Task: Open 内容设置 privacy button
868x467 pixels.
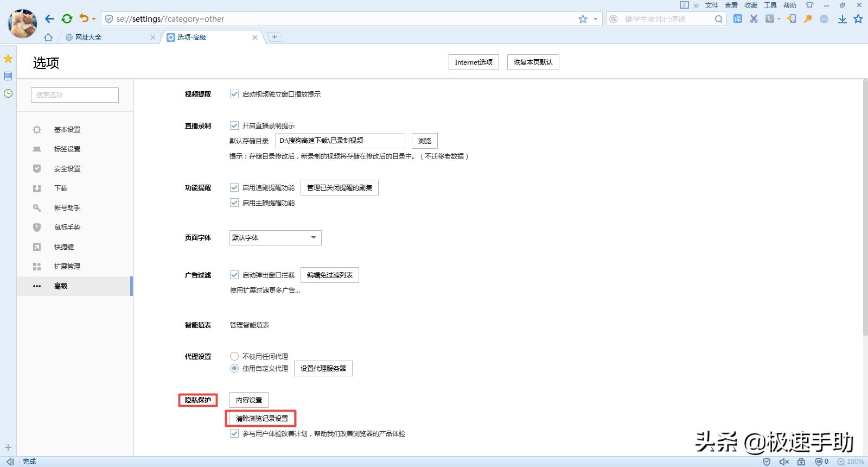Action: click(x=249, y=400)
